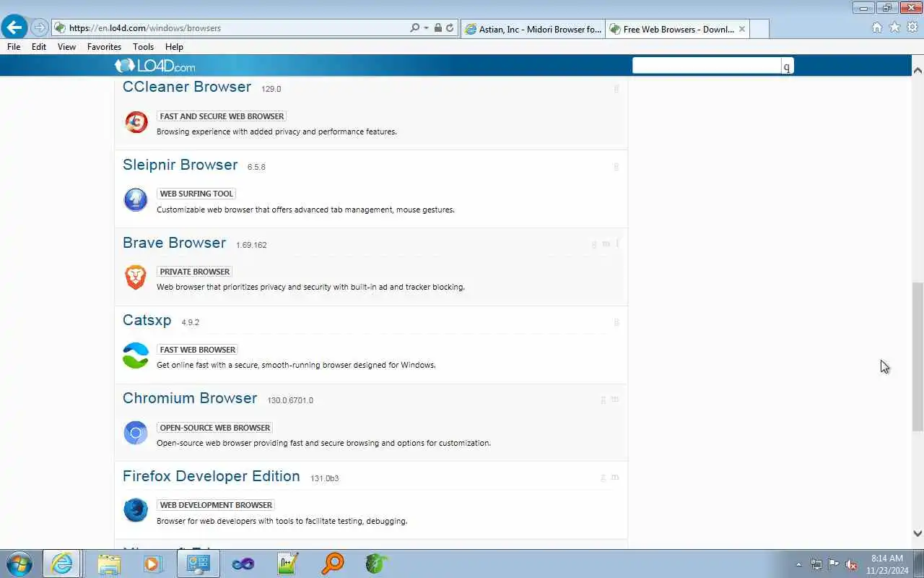Click the scrollbar down arrow
This screenshot has width=924, height=578.
[x=918, y=534]
